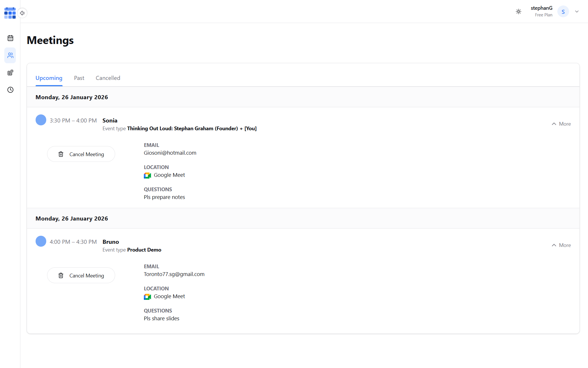Switch to the Past tab
The width and height of the screenshot is (588, 368).
point(79,78)
